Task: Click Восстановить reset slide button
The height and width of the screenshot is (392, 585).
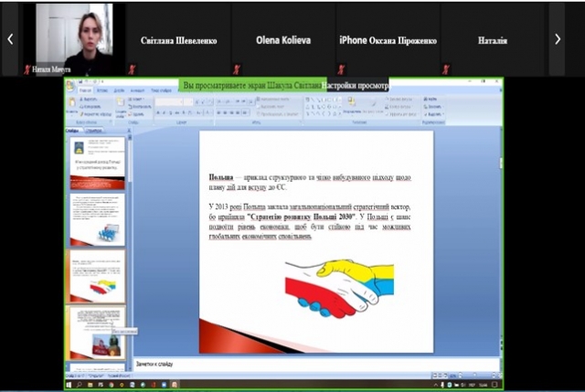Action: click(x=140, y=107)
